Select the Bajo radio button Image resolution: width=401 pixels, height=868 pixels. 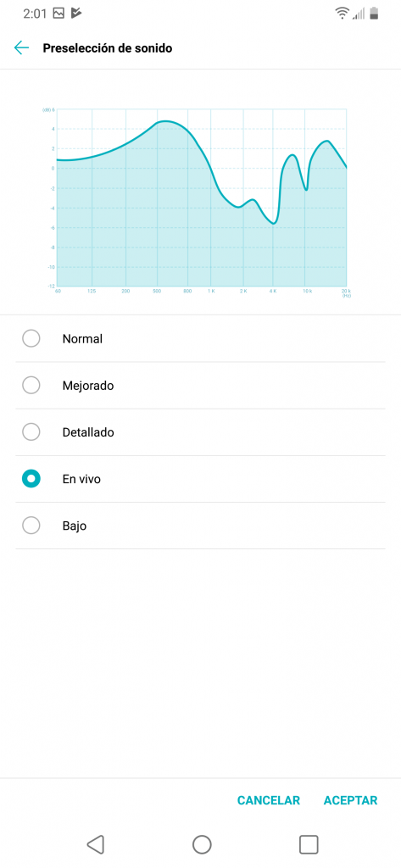tap(31, 526)
